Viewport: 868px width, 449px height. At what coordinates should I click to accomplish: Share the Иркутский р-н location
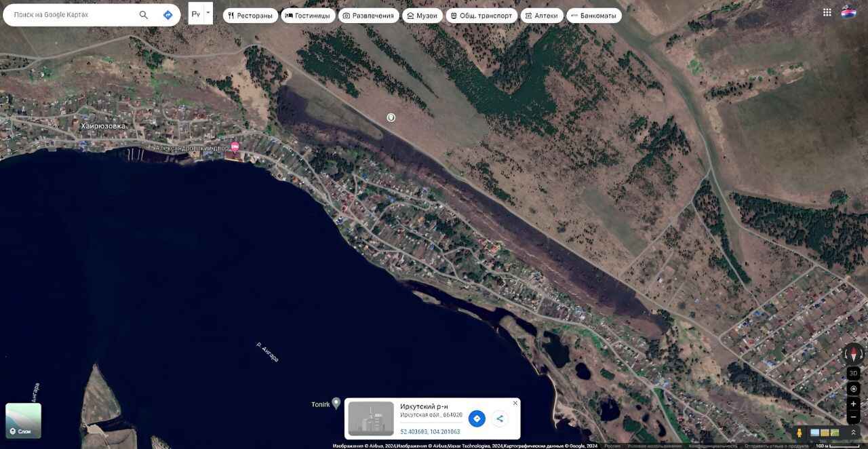click(500, 418)
